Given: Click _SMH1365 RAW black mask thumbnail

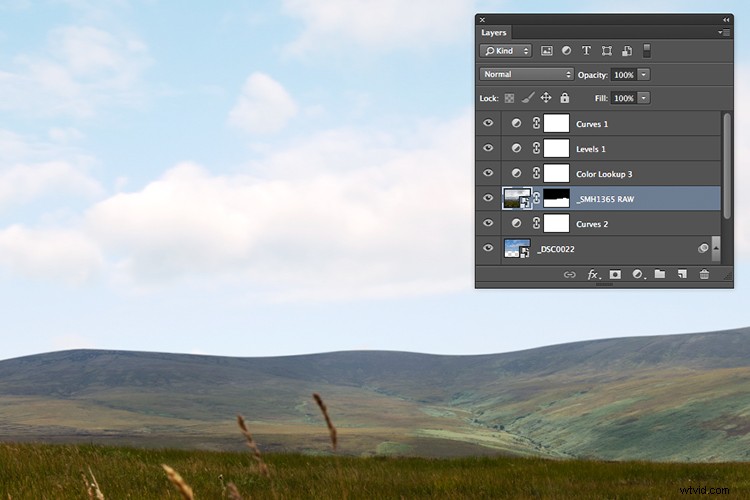Looking at the screenshot, I should pyautogui.click(x=557, y=198).
